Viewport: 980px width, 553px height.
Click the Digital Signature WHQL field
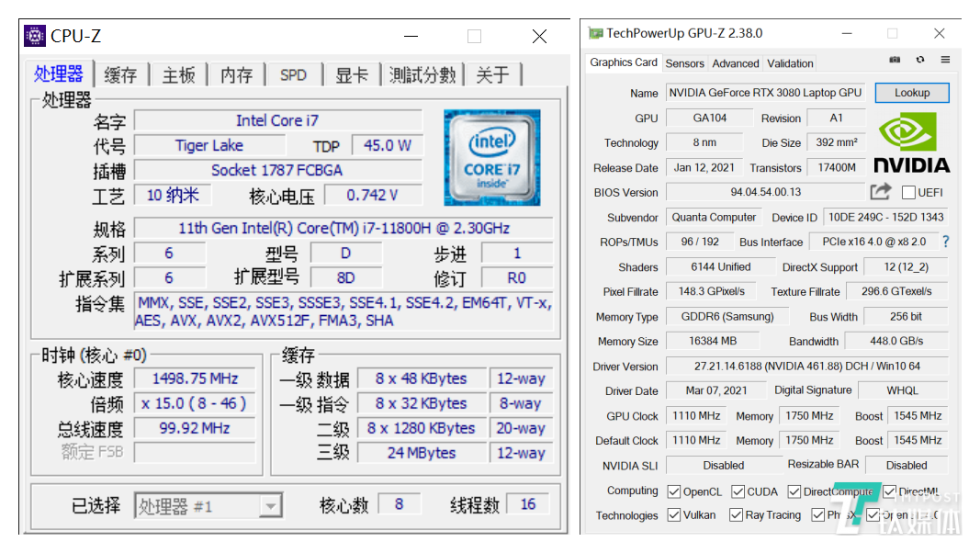click(903, 390)
